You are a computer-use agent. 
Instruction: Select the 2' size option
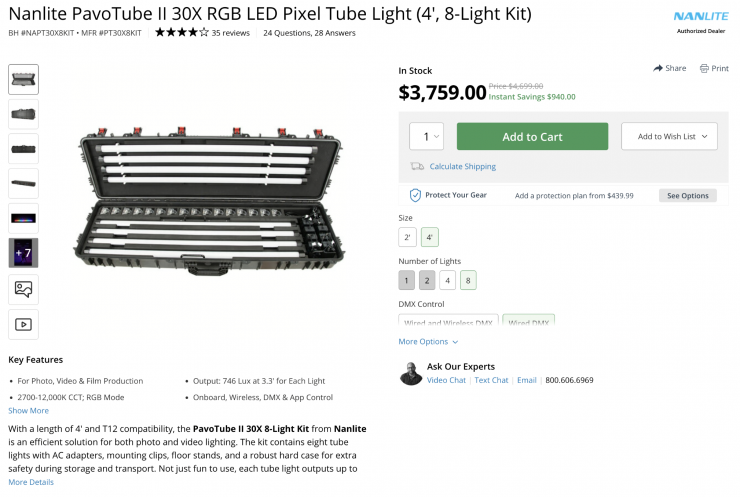coord(407,237)
